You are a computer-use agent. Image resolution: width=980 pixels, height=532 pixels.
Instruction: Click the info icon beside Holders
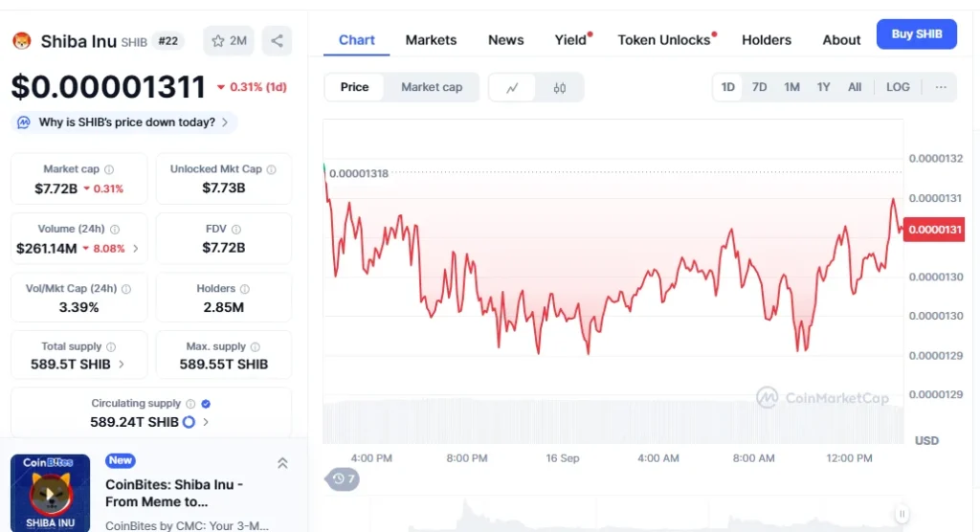(245, 288)
